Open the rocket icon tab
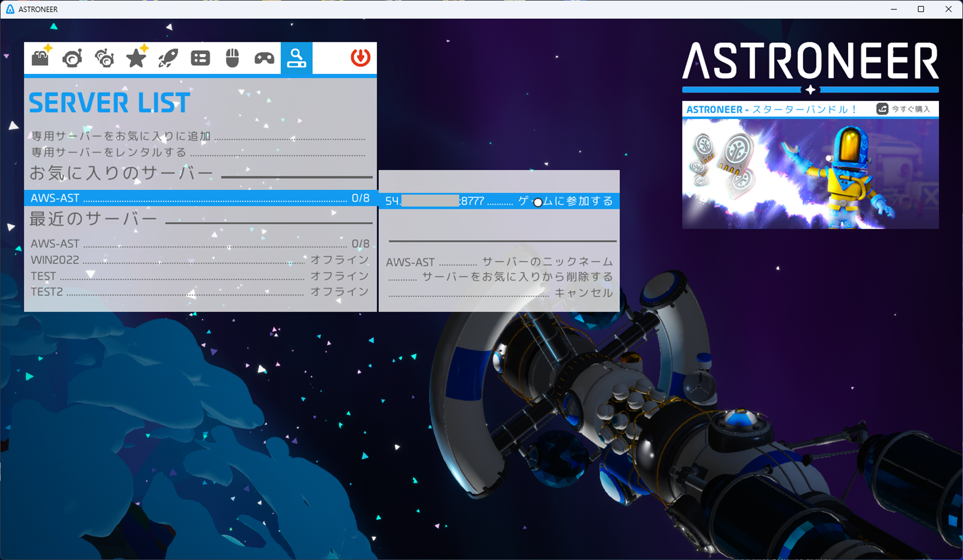 pyautogui.click(x=168, y=58)
